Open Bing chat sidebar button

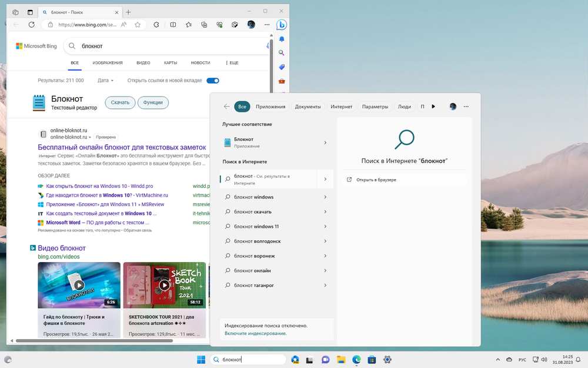coord(282,25)
